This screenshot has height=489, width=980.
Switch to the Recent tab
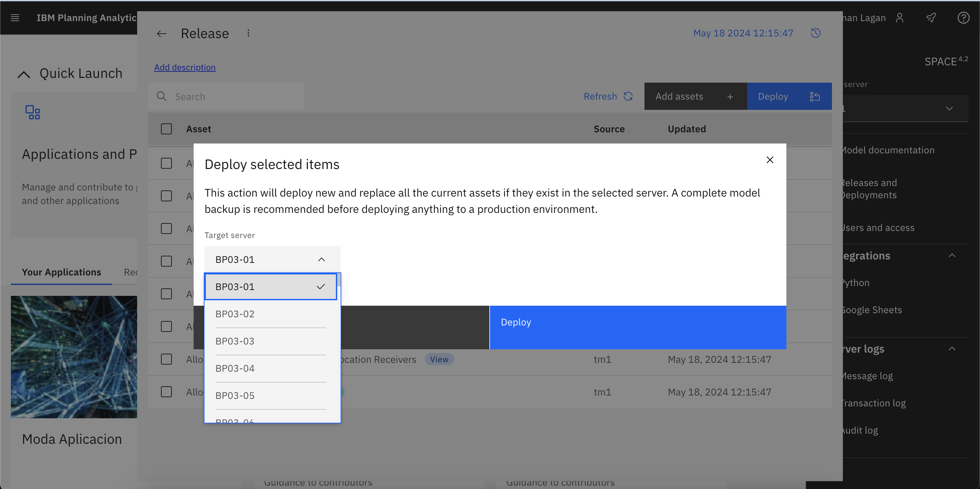click(131, 272)
